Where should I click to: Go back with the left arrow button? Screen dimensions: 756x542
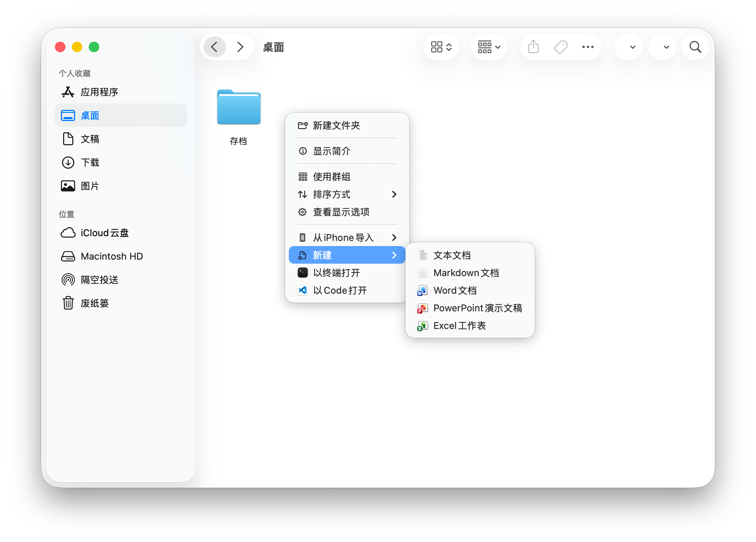pyautogui.click(x=215, y=47)
